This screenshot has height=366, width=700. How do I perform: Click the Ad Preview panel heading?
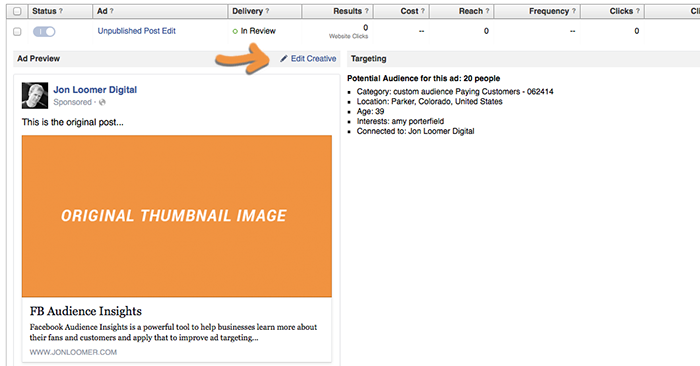coord(38,58)
